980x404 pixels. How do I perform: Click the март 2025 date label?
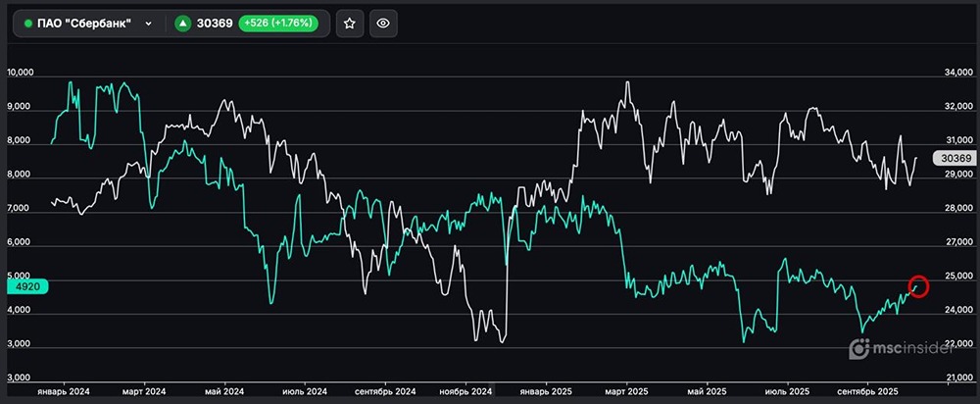[627, 391]
